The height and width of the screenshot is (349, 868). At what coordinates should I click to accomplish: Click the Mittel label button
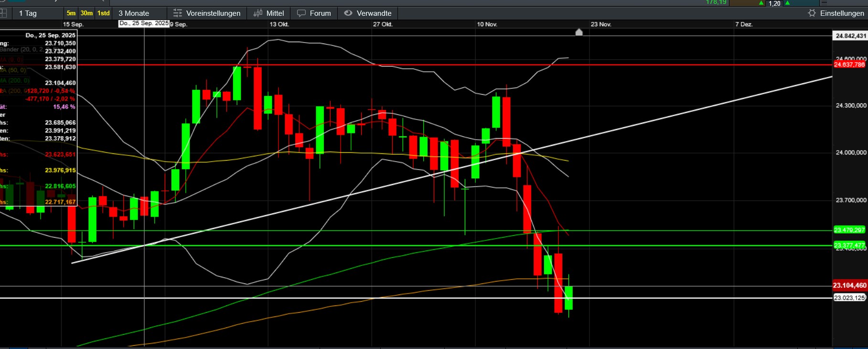tap(275, 13)
